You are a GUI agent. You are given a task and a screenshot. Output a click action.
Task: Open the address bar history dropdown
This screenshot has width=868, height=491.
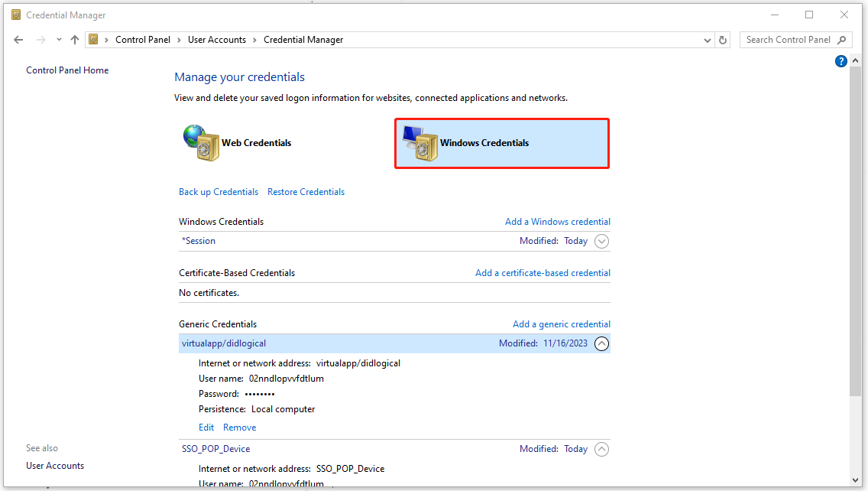point(707,39)
